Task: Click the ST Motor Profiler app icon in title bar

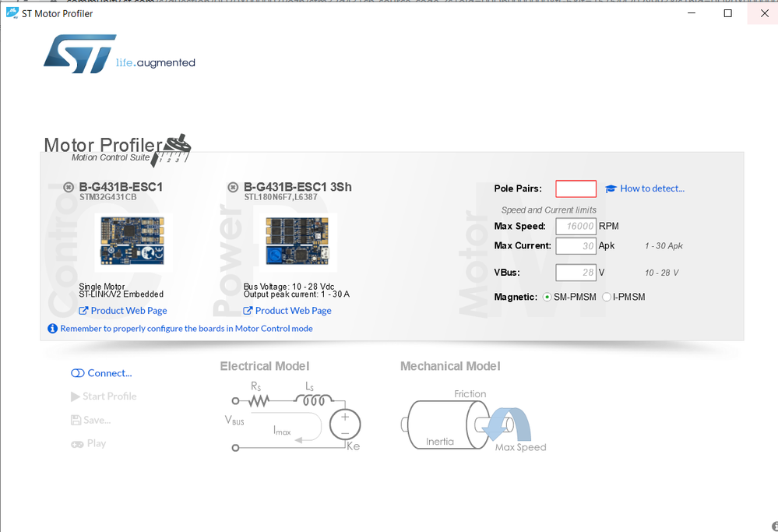Action: pos(12,13)
